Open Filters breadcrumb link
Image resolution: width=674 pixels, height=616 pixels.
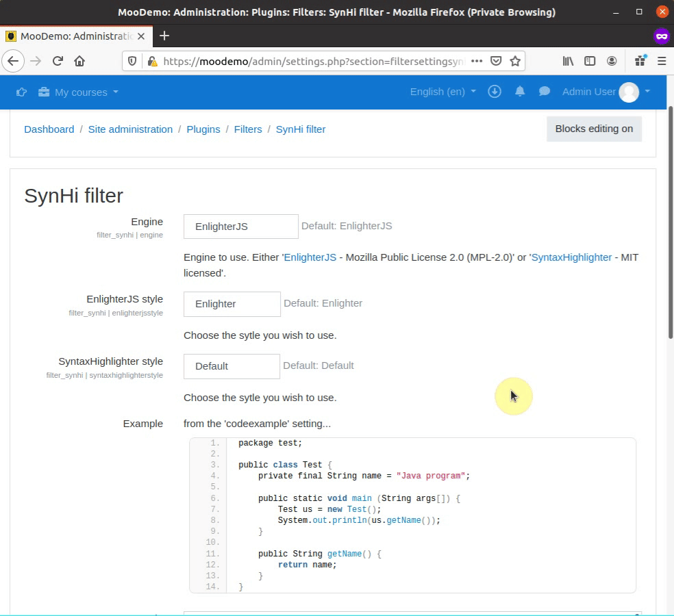pyautogui.click(x=248, y=129)
